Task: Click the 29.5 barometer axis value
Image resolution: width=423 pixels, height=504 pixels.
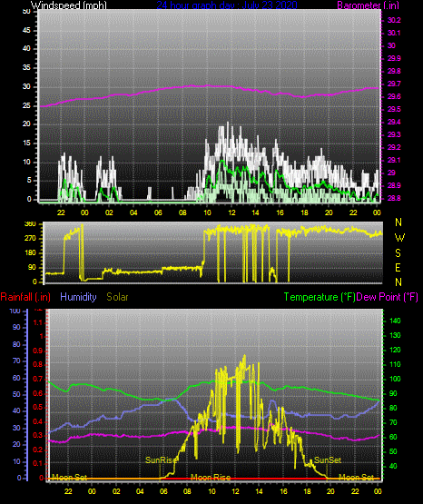Action: 394,109
